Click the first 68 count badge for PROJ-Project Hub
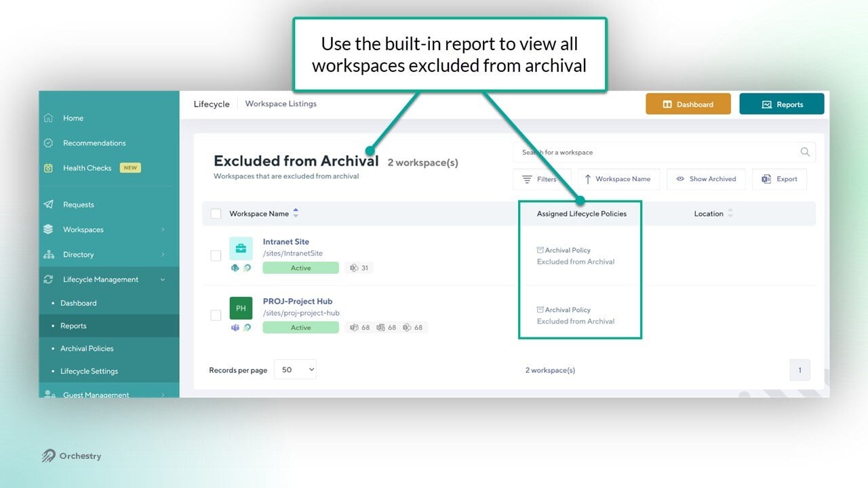This screenshot has height=488, width=868. click(x=359, y=327)
